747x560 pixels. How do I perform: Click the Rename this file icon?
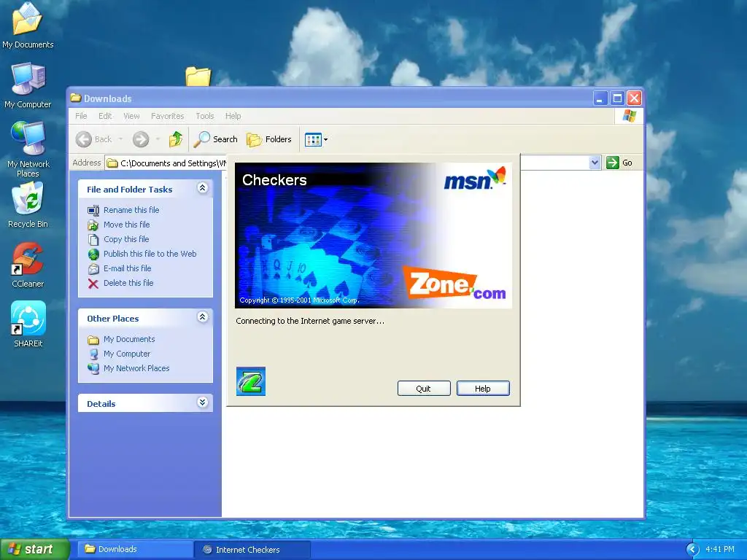pyautogui.click(x=93, y=210)
